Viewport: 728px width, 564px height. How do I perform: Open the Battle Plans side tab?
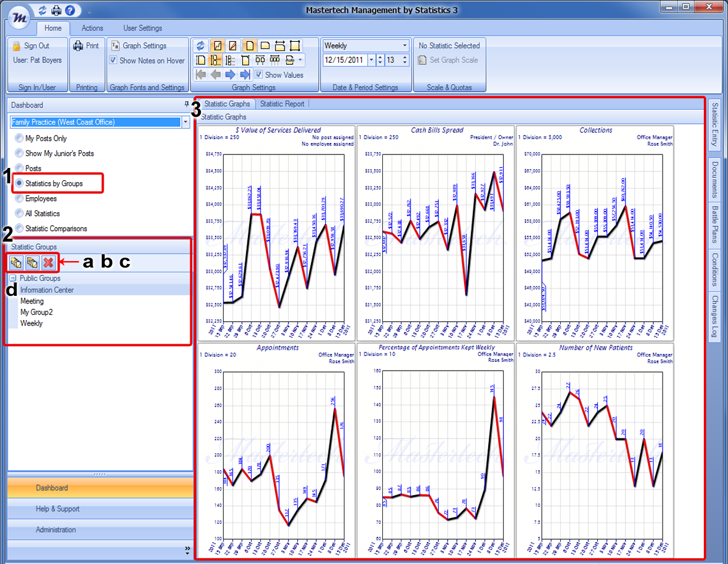(714, 225)
